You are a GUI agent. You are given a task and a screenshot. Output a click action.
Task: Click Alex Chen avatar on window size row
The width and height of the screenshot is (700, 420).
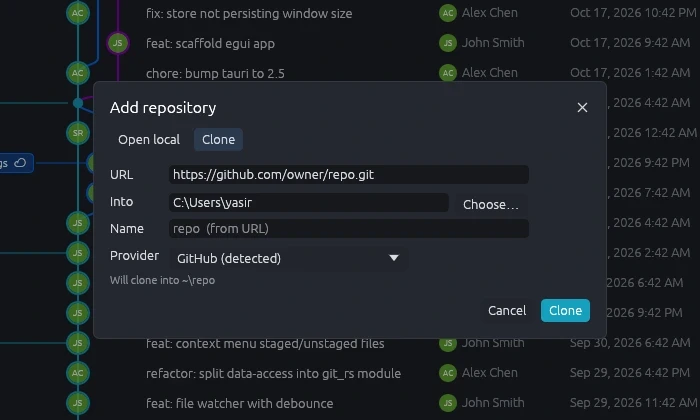(x=448, y=13)
